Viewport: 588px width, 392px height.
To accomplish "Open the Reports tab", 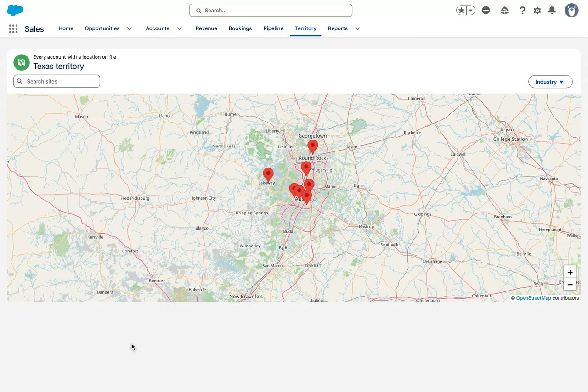I will pos(338,28).
